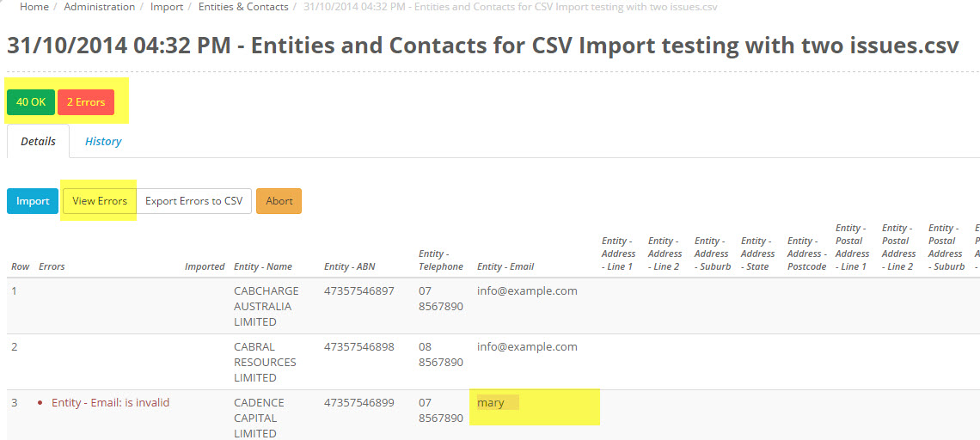Click the green 40 OK badge
Viewport: 980px width, 440px height.
[x=31, y=102]
